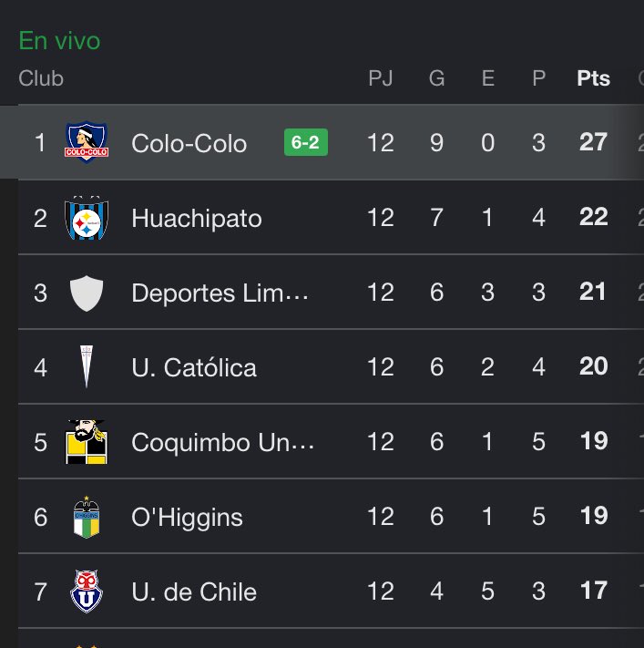
Task: Click the Club column header
Action: [41, 78]
